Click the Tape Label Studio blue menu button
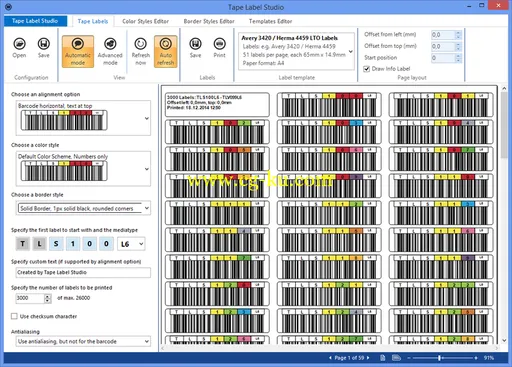 click(x=35, y=21)
